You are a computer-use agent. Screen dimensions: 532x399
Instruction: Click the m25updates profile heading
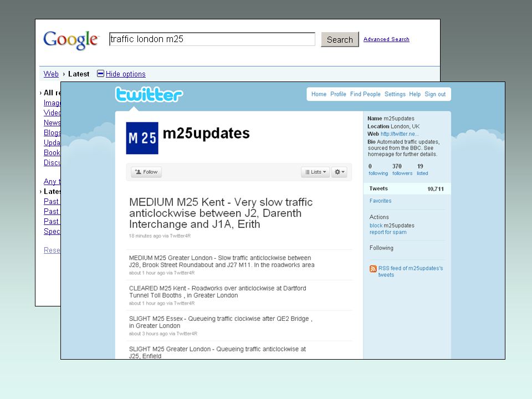pyautogui.click(x=206, y=134)
